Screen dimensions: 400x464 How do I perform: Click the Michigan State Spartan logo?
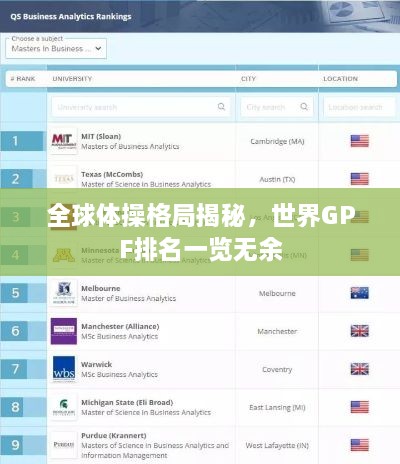pos(64,407)
